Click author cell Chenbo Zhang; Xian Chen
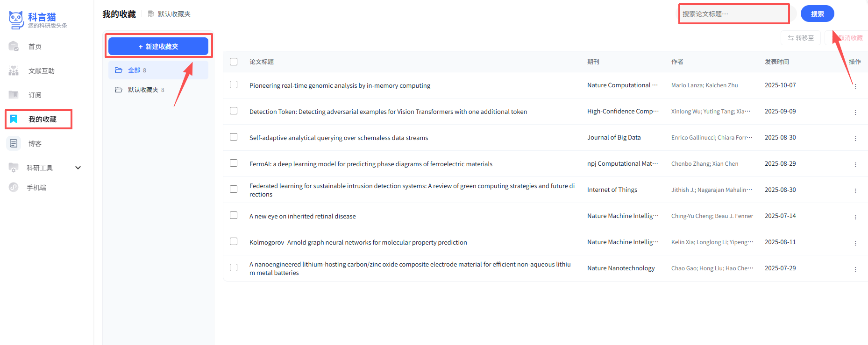This screenshot has width=868, height=345. [705, 163]
